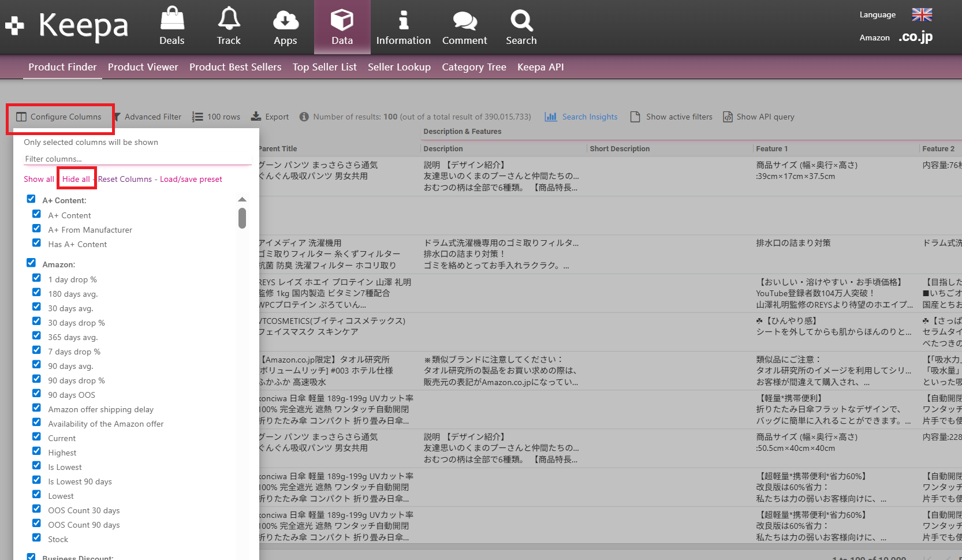The width and height of the screenshot is (962, 560).
Task: Click the Search magnifier icon
Action: pyautogui.click(x=521, y=20)
